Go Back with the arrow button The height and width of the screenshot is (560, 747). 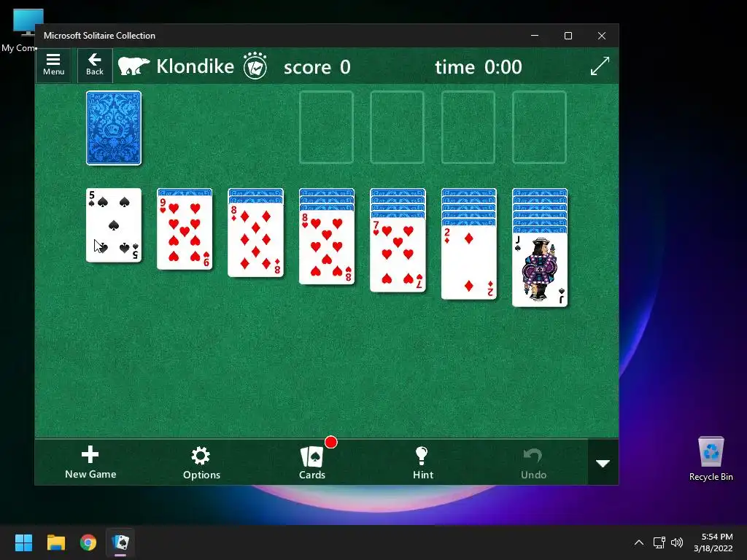(x=95, y=65)
